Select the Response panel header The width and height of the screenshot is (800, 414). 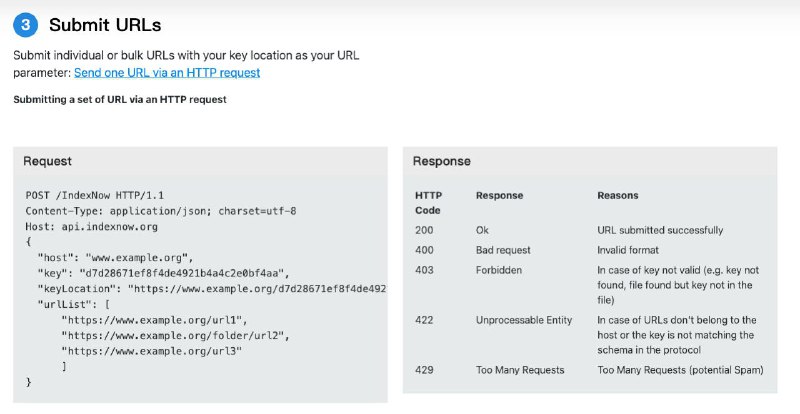442,161
